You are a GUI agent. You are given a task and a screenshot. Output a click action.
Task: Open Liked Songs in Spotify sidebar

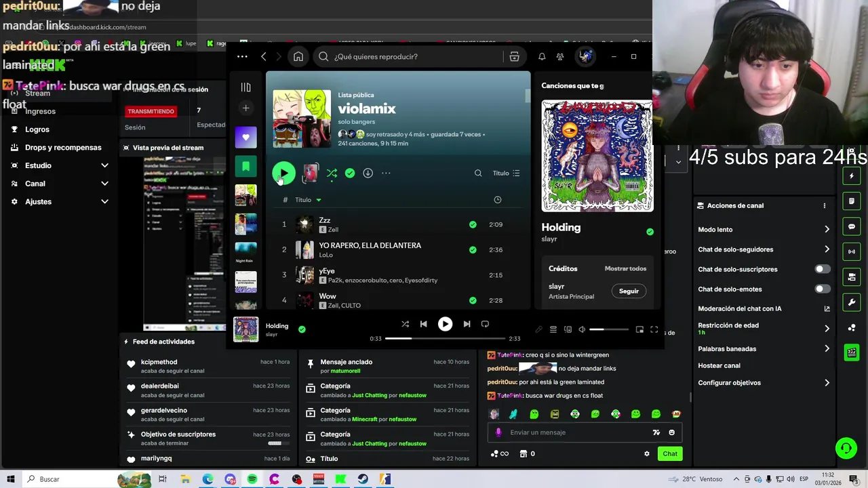pos(245,138)
